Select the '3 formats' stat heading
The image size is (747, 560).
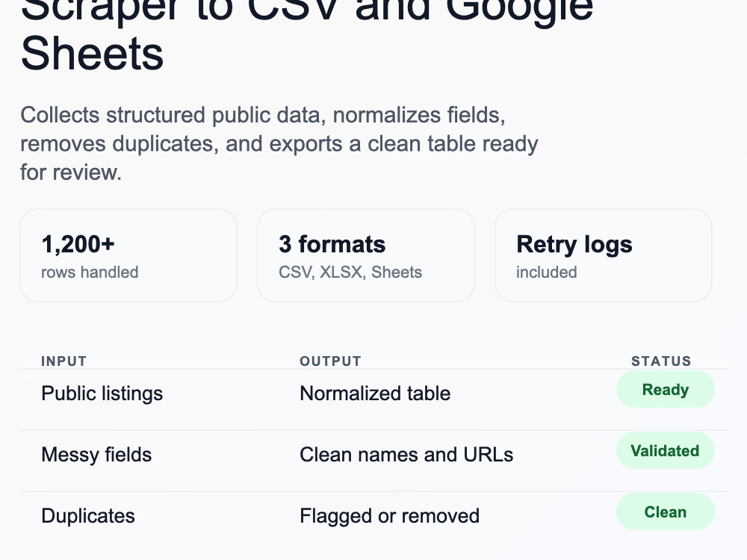332,244
